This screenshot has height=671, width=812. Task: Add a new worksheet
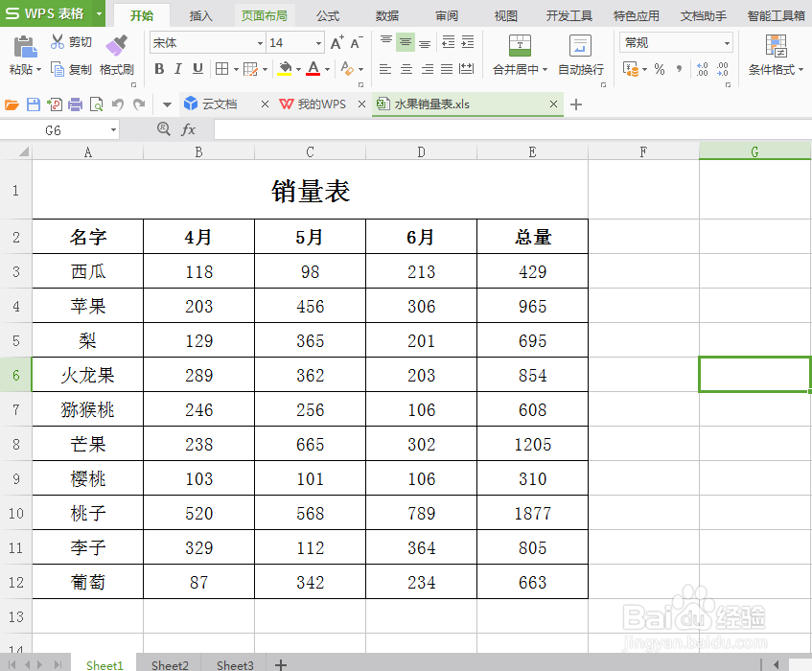pos(281,664)
